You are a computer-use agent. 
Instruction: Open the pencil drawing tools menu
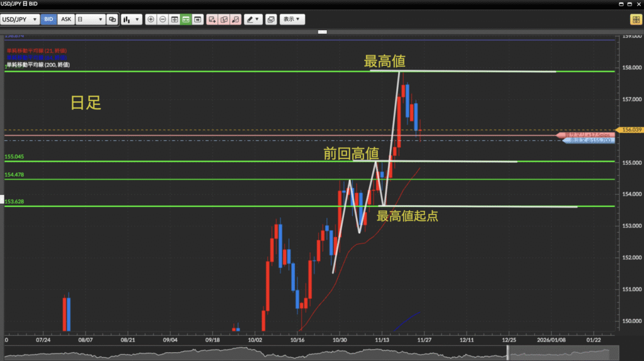pyautogui.click(x=253, y=19)
